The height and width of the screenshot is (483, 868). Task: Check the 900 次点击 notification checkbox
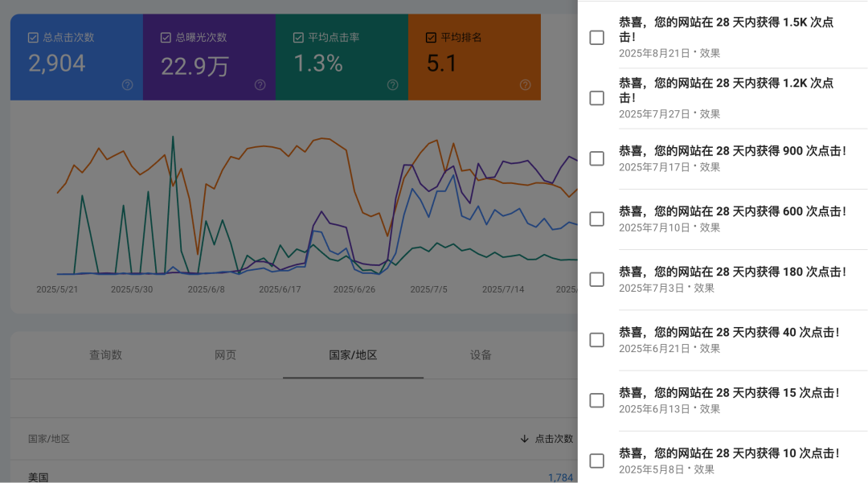596,158
